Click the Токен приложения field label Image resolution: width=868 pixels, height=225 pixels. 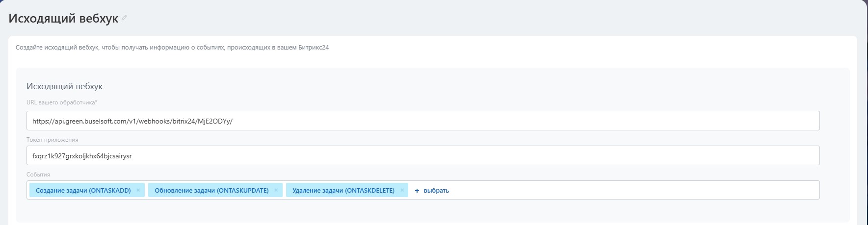[52, 140]
